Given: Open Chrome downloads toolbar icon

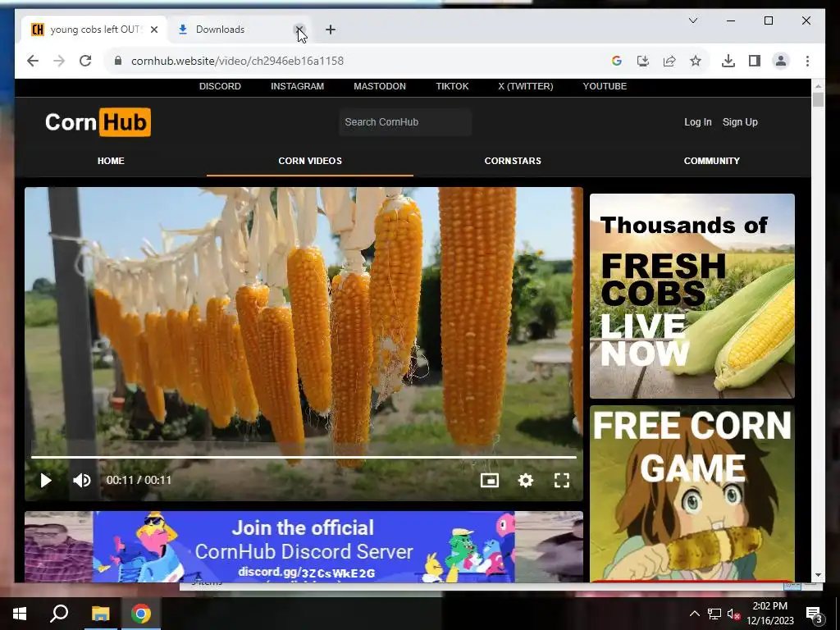Looking at the screenshot, I should 728,61.
